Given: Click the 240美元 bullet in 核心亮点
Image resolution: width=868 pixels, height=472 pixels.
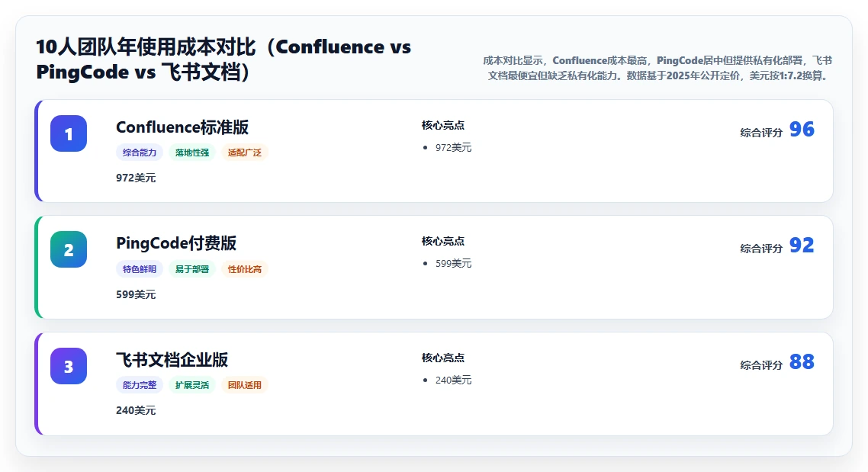Looking at the screenshot, I should (x=453, y=380).
